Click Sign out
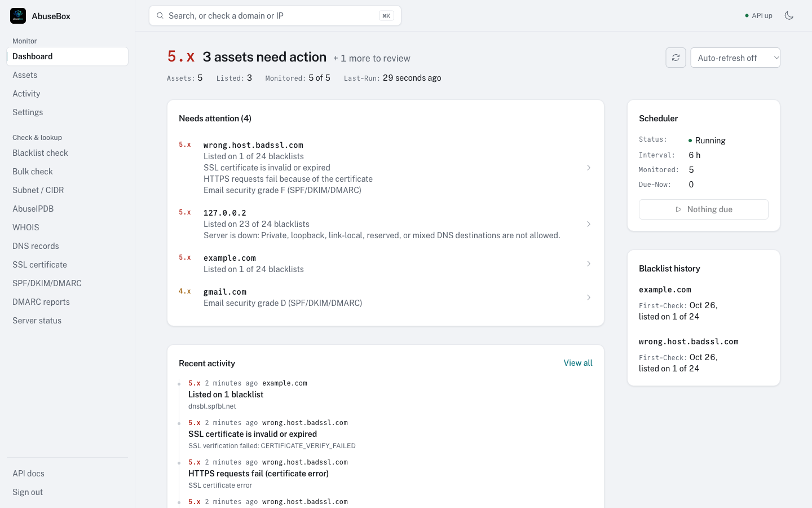 pos(68,492)
